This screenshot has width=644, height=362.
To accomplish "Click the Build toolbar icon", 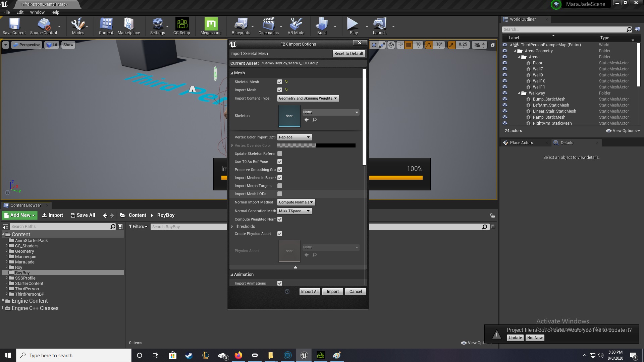I will coord(322,26).
